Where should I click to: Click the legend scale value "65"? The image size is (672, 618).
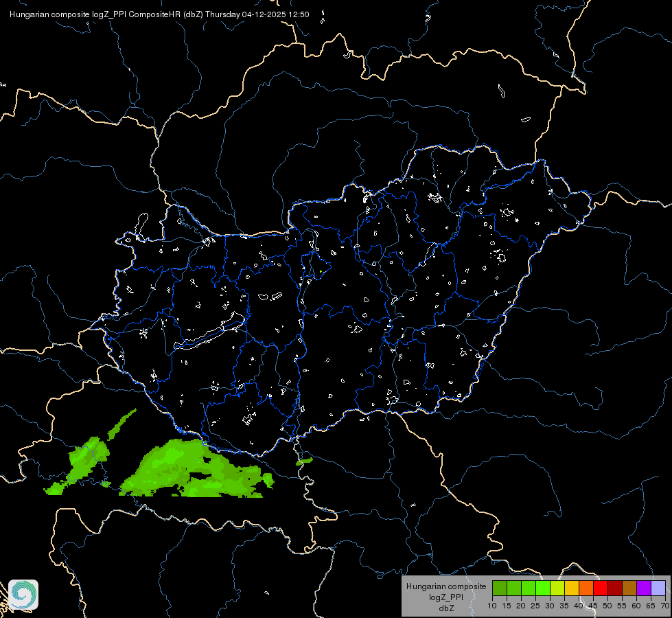point(651,606)
